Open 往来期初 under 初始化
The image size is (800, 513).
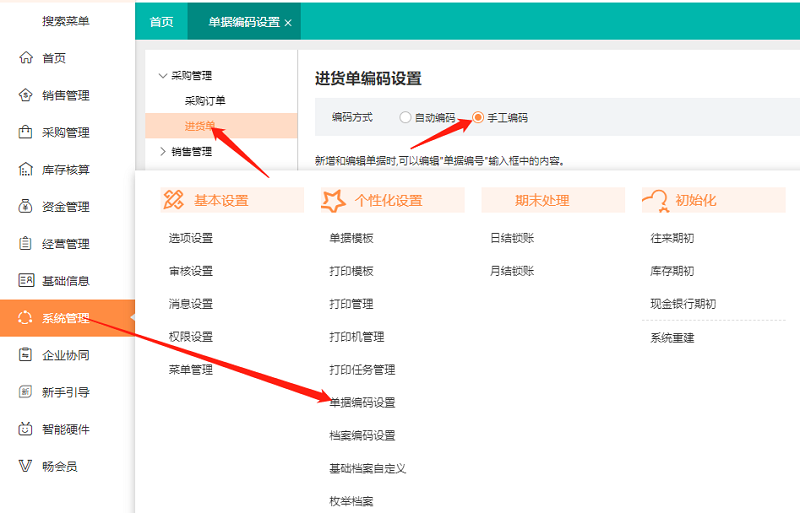[x=672, y=238]
